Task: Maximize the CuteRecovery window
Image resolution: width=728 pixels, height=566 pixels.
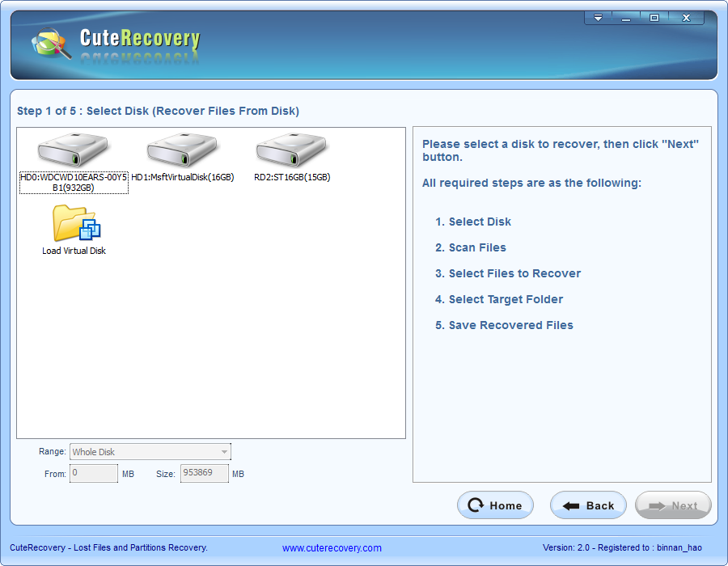Action: pyautogui.click(x=654, y=18)
